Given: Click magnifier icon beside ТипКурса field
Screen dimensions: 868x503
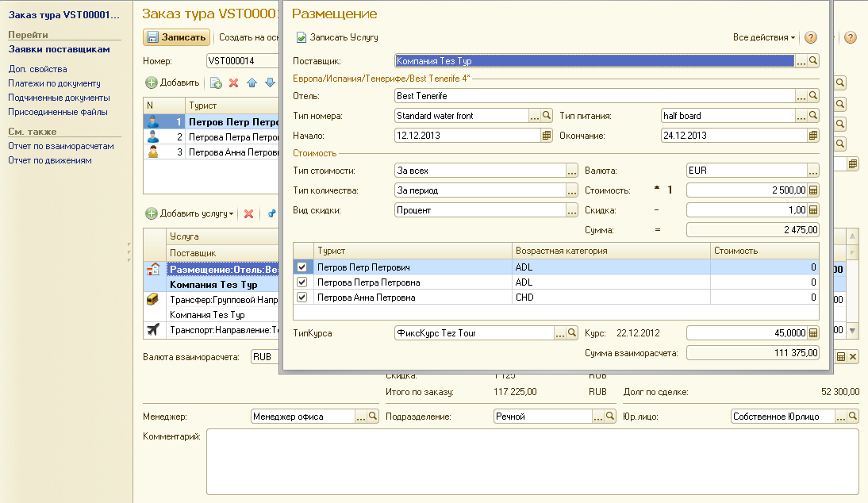Looking at the screenshot, I should pyautogui.click(x=572, y=333).
